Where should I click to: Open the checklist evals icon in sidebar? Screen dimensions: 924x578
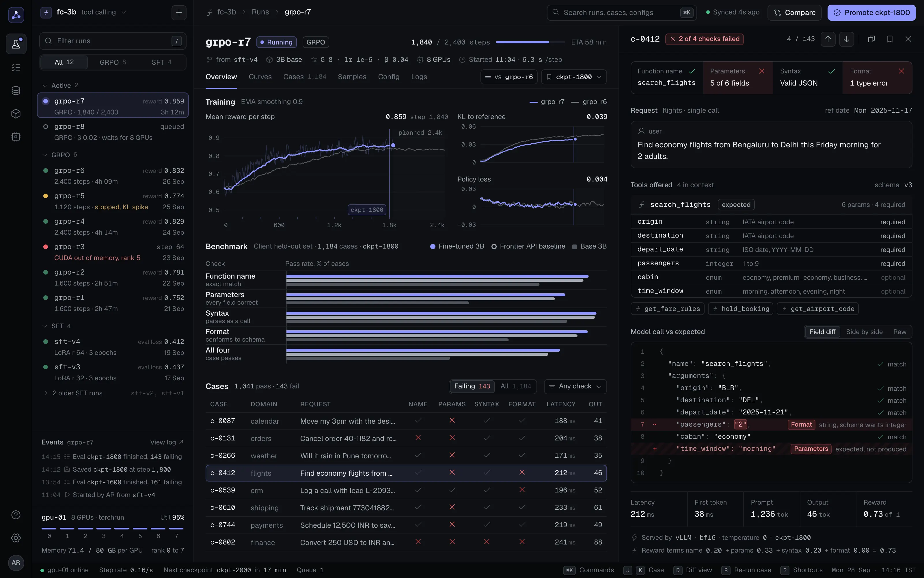(x=16, y=67)
